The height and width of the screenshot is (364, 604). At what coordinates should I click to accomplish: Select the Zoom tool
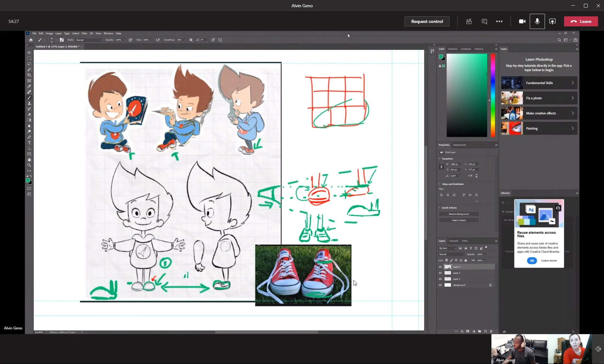(x=29, y=165)
